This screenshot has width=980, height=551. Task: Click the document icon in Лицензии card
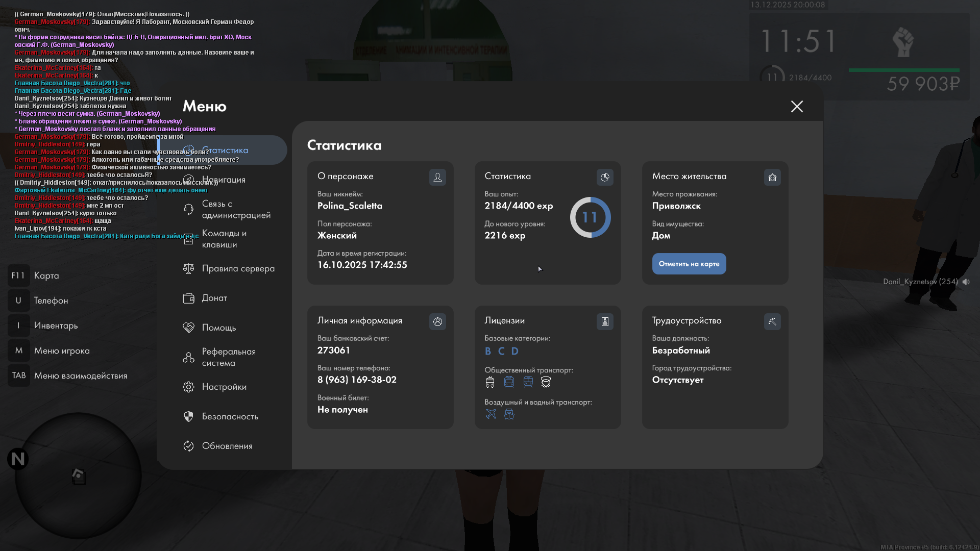pyautogui.click(x=605, y=322)
